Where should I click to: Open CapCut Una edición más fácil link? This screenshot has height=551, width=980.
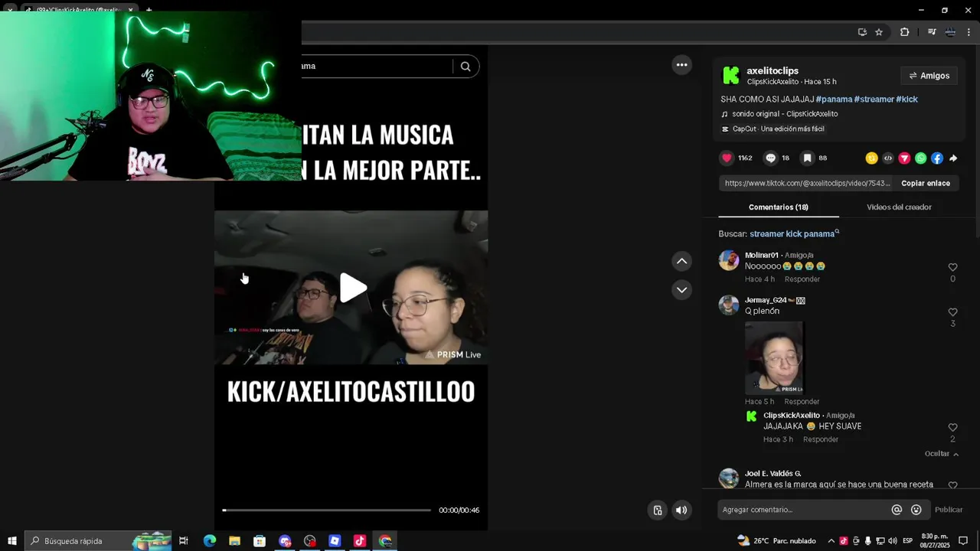coord(773,129)
